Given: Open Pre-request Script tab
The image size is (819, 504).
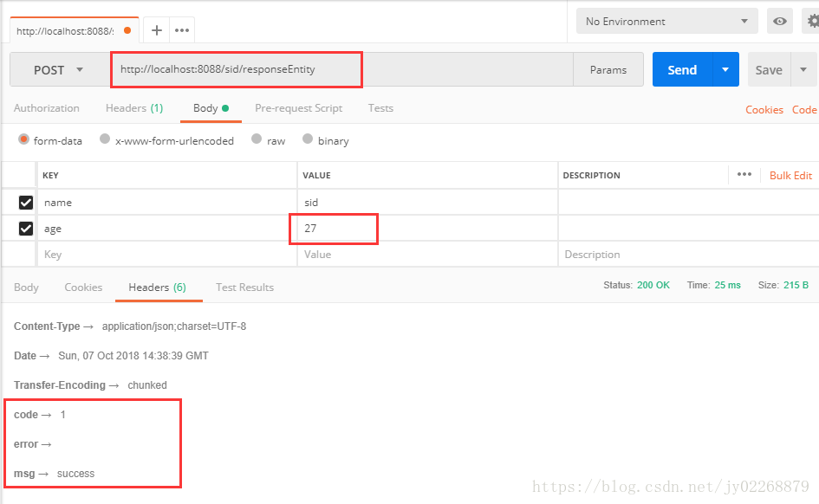Looking at the screenshot, I should pos(299,108).
